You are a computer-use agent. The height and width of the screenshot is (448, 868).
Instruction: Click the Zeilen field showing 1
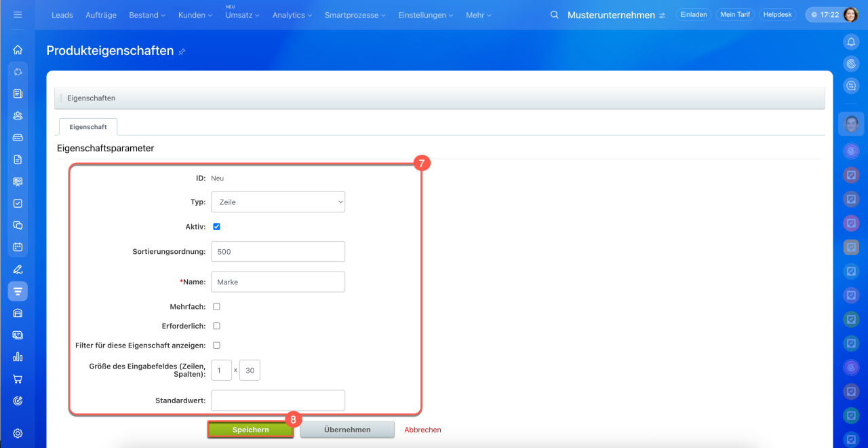[221, 370]
